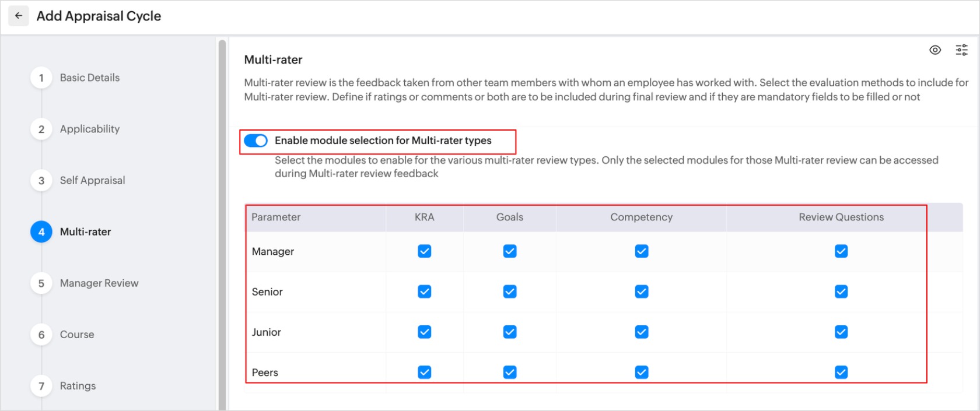The image size is (980, 411).
Task: Go to the Ratings step
Action: pos(78,385)
